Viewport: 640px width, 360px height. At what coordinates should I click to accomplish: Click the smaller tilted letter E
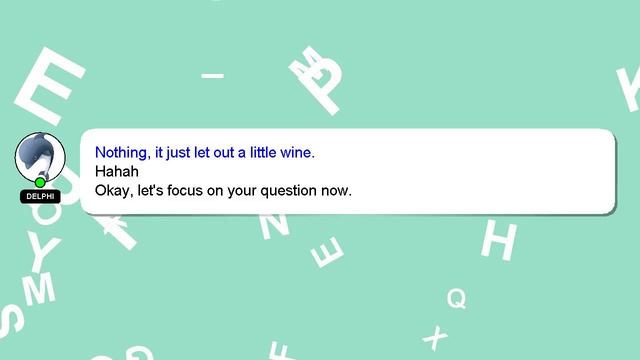coord(328,252)
